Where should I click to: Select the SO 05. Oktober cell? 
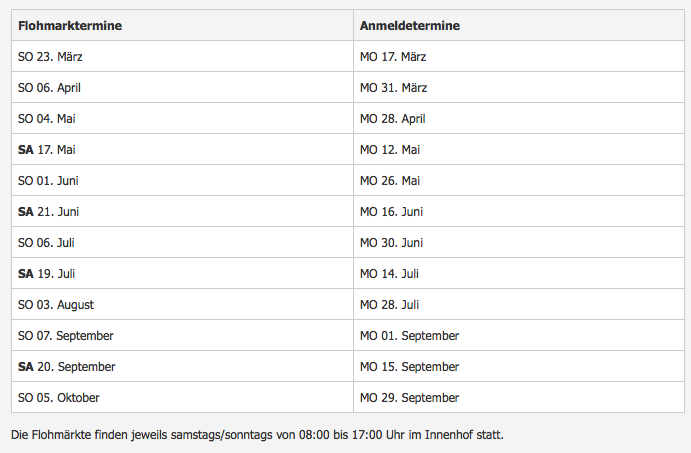point(59,397)
